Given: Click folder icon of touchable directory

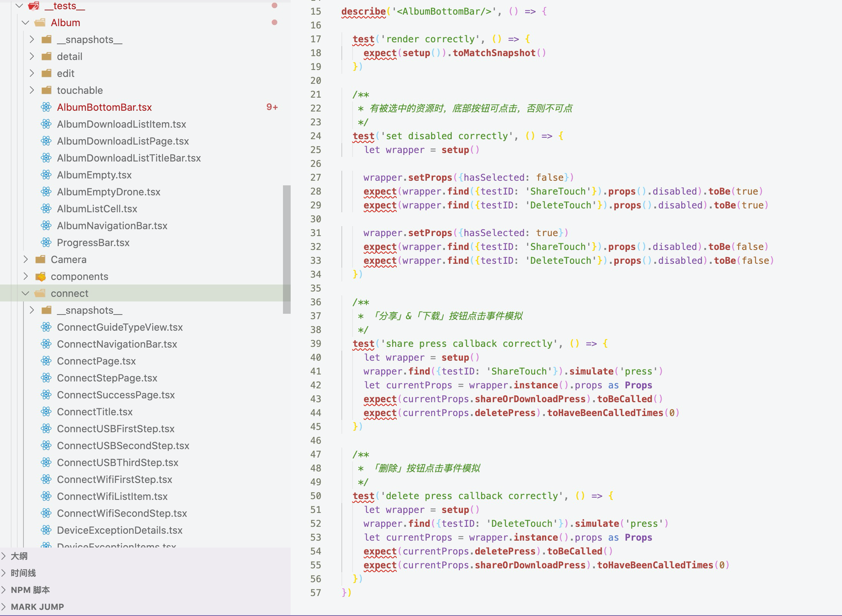Looking at the screenshot, I should pyautogui.click(x=47, y=90).
